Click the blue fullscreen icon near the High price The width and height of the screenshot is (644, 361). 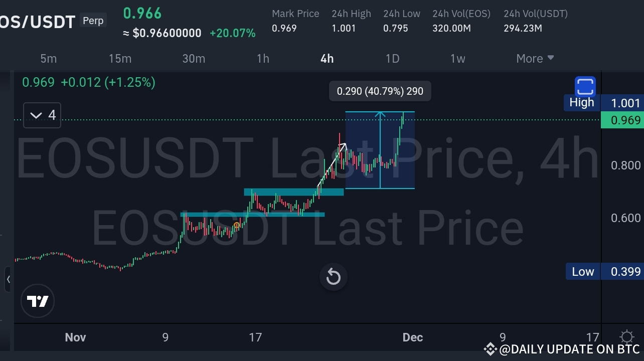(x=585, y=86)
